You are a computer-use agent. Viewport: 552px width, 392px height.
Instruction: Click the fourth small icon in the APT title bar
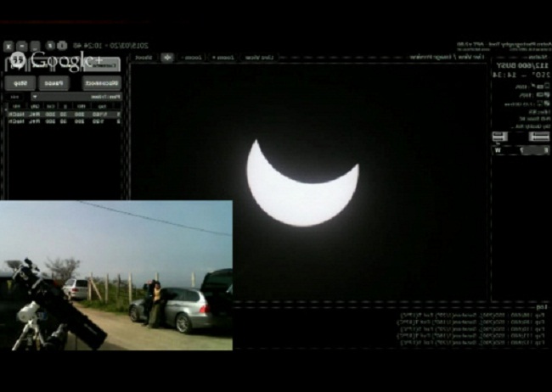[x=51, y=46]
